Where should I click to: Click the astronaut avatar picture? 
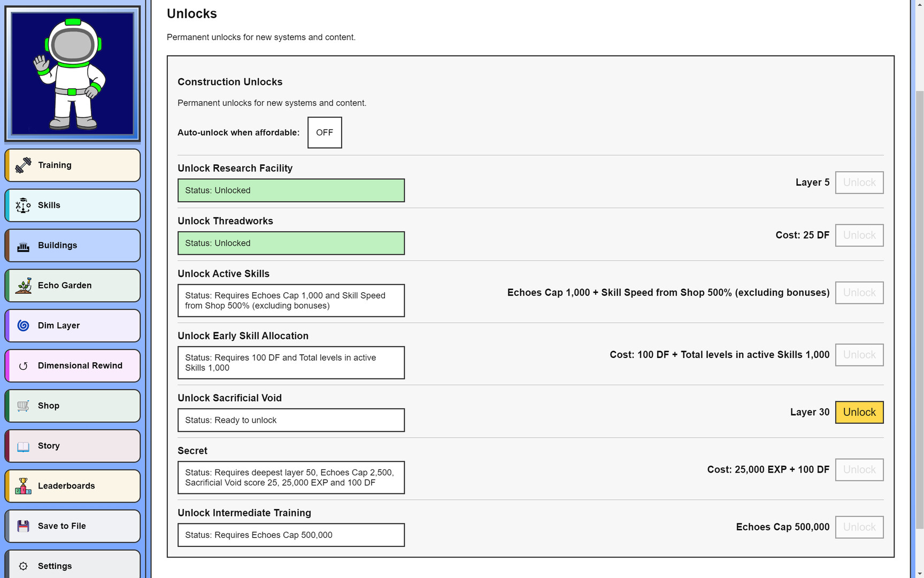pos(73,74)
